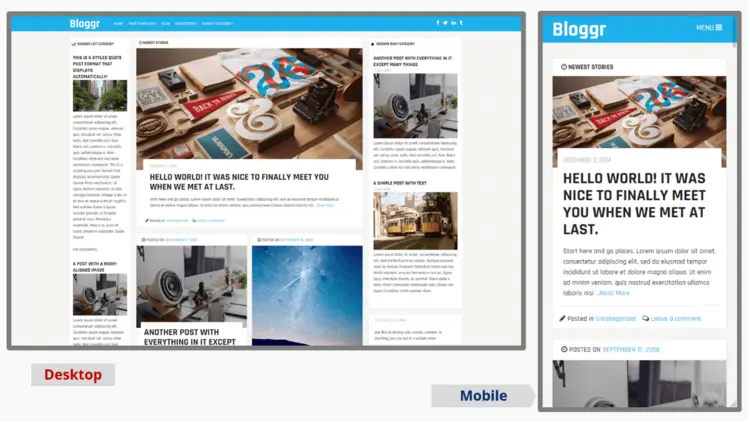Click Uncategorized link in mobile post
The width and height of the screenshot is (750, 424).
(616, 319)
